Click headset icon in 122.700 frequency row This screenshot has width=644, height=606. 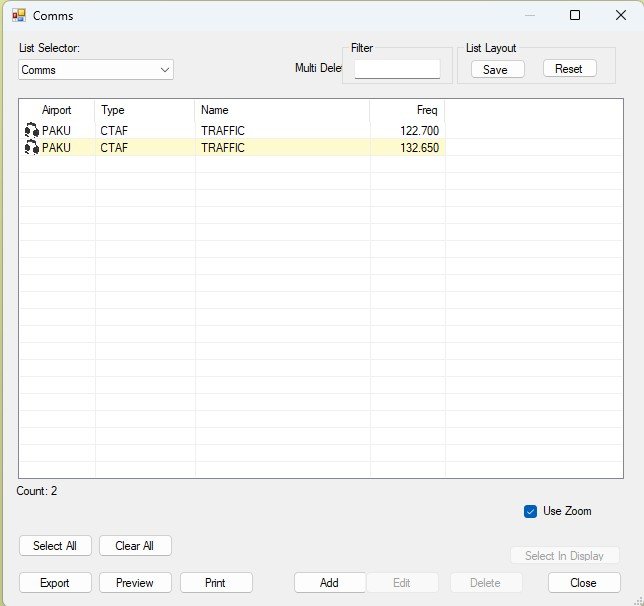point(31,130)
